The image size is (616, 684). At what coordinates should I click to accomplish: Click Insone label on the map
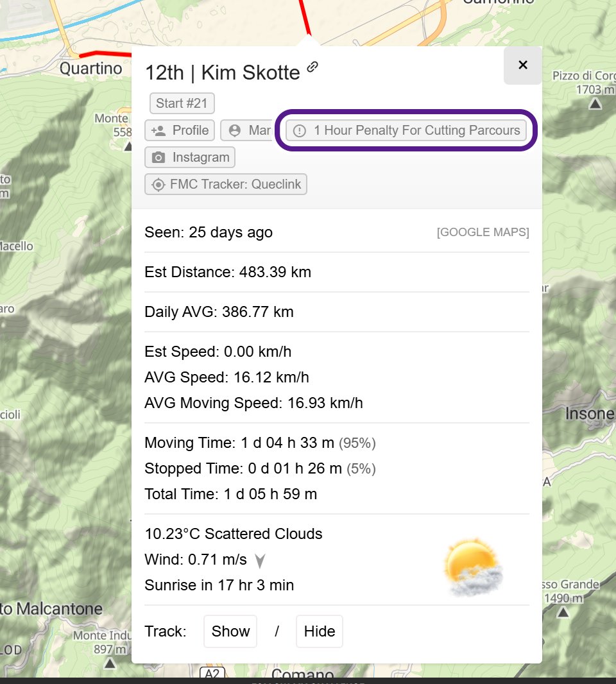coord(590,413)
